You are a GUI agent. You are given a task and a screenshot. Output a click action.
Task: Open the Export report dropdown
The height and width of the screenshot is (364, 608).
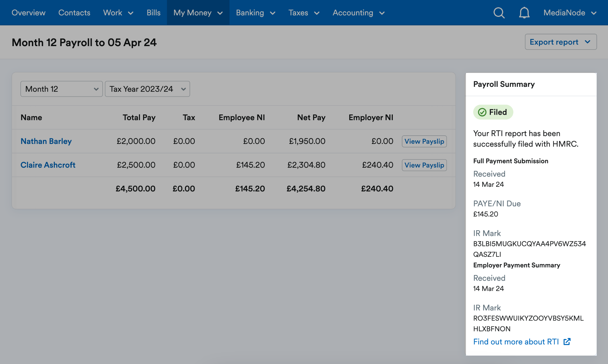tap(561, 42)
